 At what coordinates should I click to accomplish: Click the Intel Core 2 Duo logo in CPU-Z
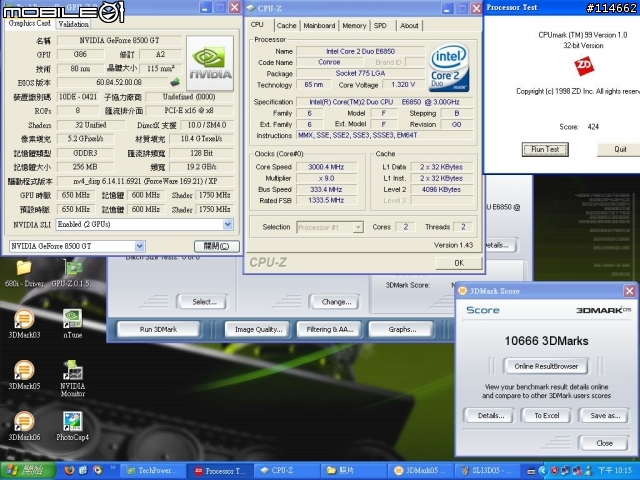tap(449, 67)
